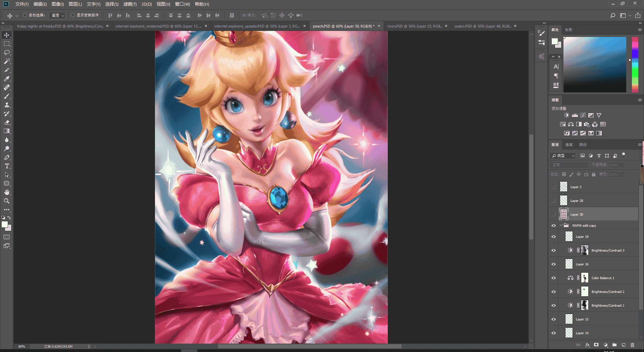Select the Clone Stamp tool
Viewport: 644px width, 352px height.
7,105
